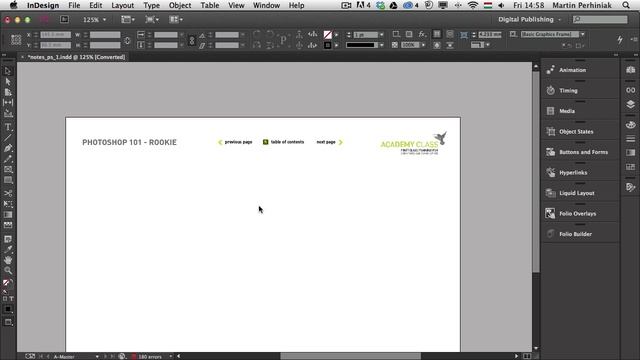Image resolution: width=640 pixels, height=360 pixels.
Task: Select the Zoom tool
Action: coord(8,270)
